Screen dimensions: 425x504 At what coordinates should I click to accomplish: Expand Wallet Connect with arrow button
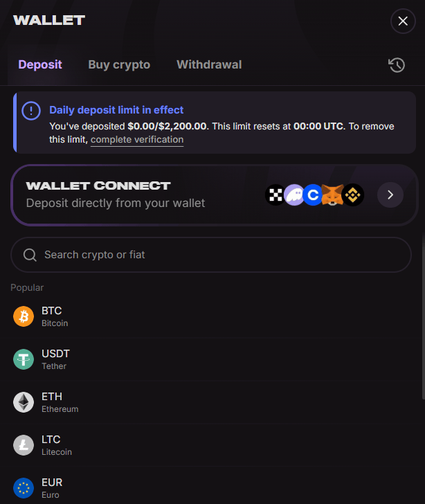[x=390, y=195]
